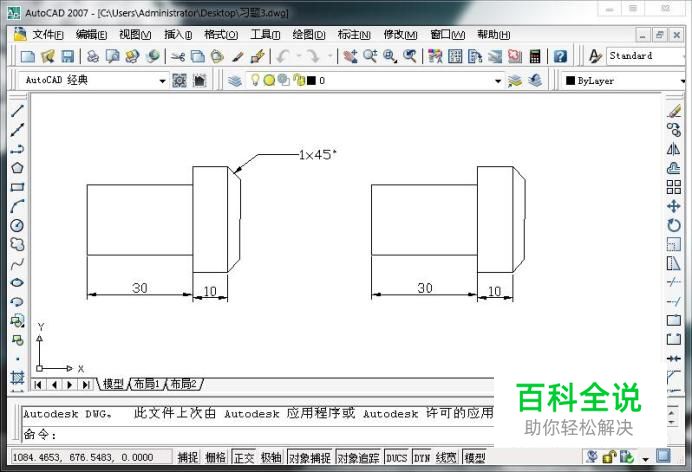Click the Erase modify tool

(673, 111)
